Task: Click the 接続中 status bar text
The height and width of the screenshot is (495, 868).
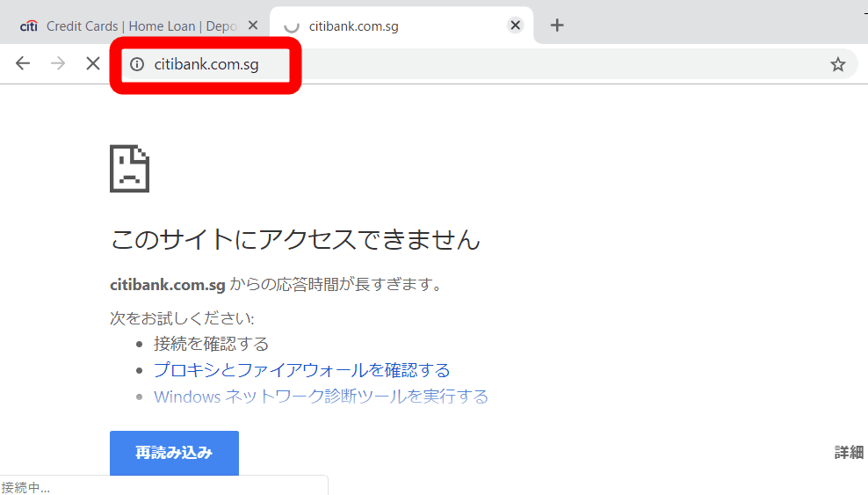Action: click(x=25, y=487)
